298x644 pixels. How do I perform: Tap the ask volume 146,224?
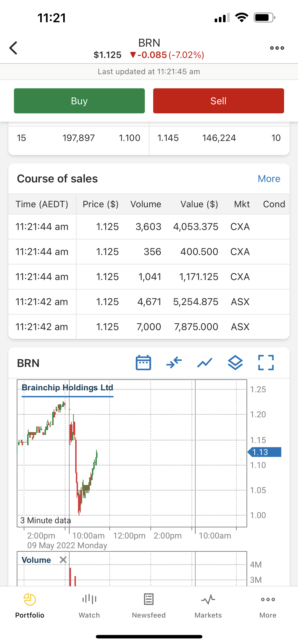point(219,138)
